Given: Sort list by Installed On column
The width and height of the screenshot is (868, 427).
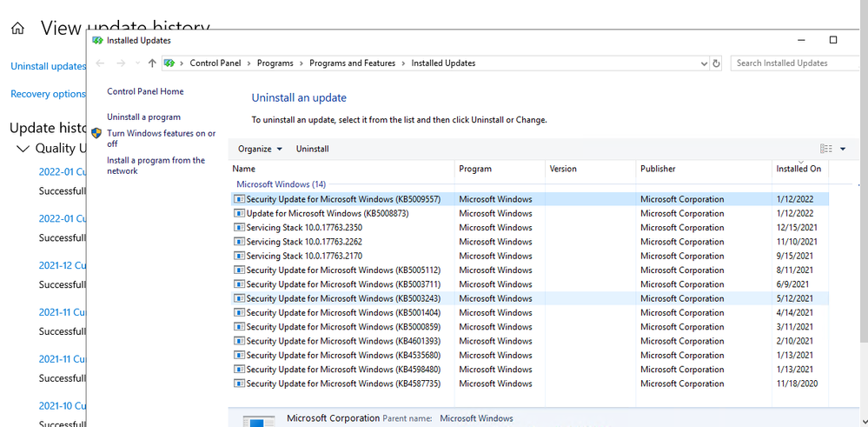Looking at the screenshot, I should pyautogui.click(x=798, y=169).
